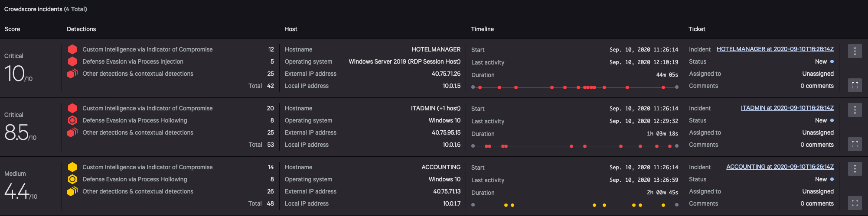Open the ACCOUNTING at 2020-09-10T16:26:14Z incident link
The height and width of the screenshot is (216, 868).
pos(780,167)
